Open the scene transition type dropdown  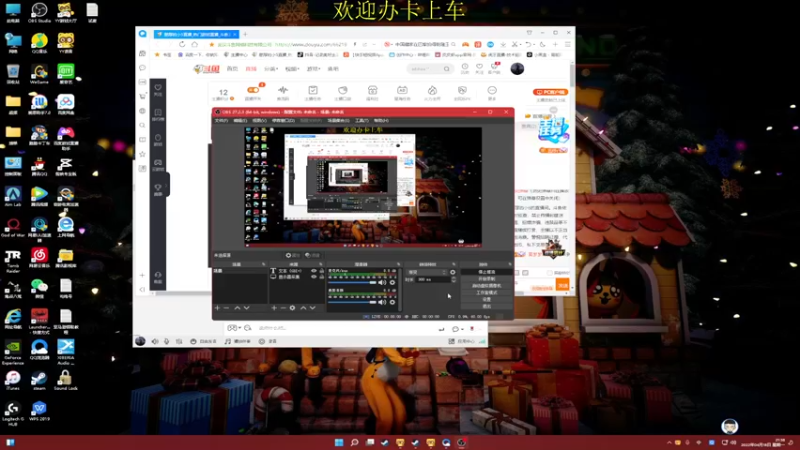point(427,272)
